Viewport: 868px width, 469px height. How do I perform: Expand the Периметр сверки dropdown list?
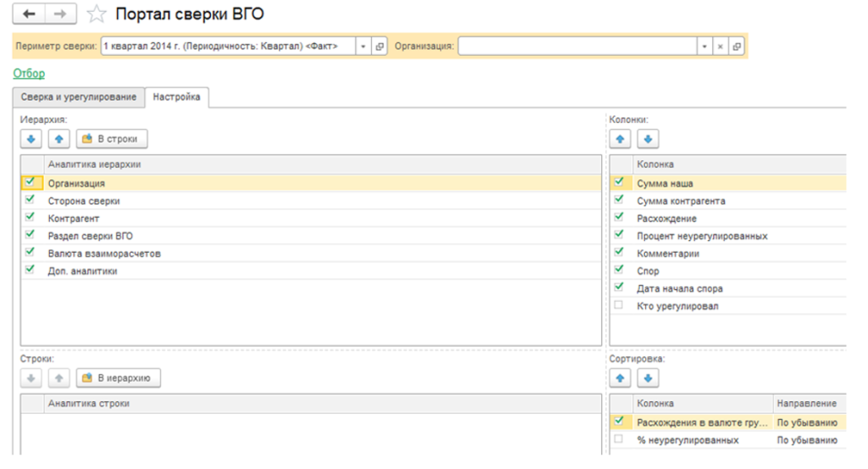click(362, 47)
